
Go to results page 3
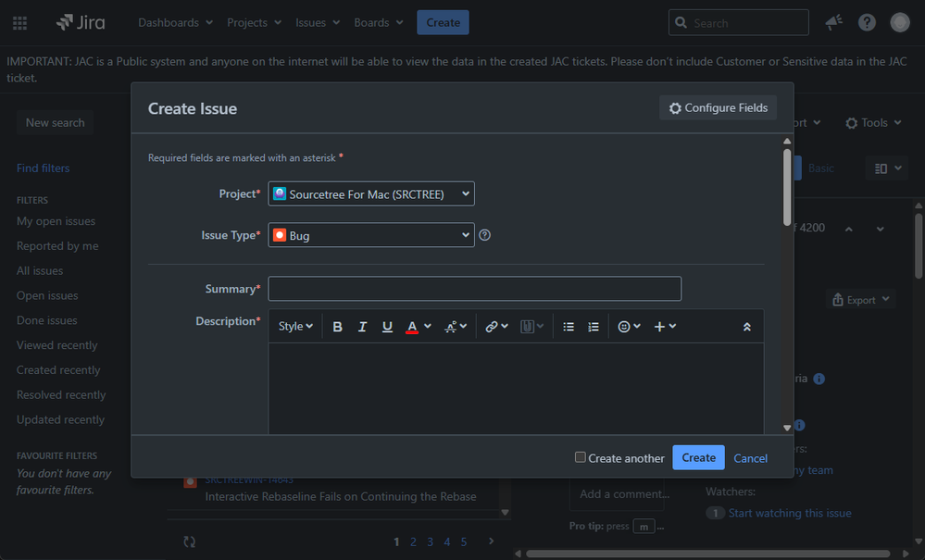(430, 541)
